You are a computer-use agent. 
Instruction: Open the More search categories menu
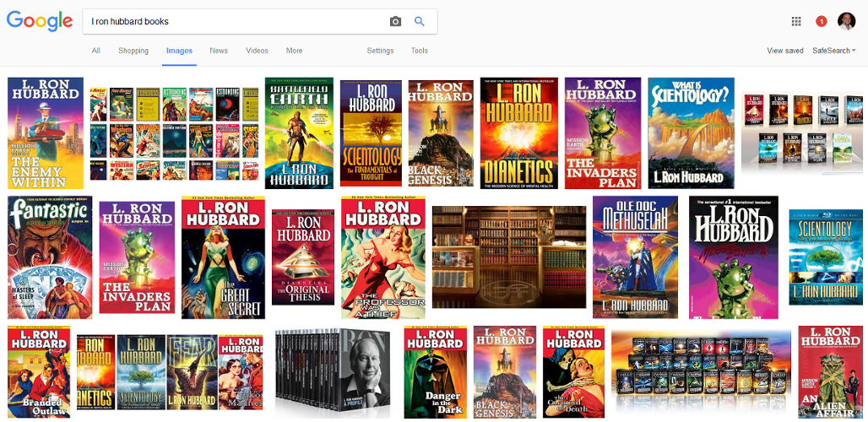point(294,51)
